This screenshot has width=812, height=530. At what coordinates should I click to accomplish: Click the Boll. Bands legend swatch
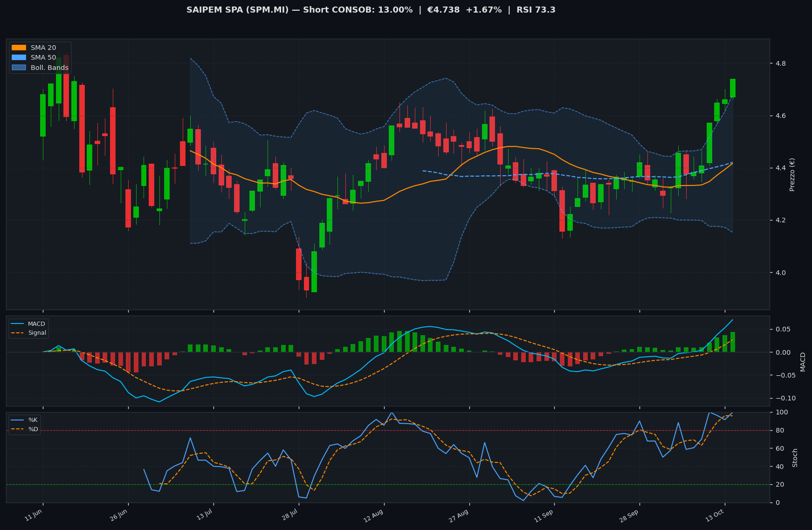pyautogui.click(x=19, y=68)
